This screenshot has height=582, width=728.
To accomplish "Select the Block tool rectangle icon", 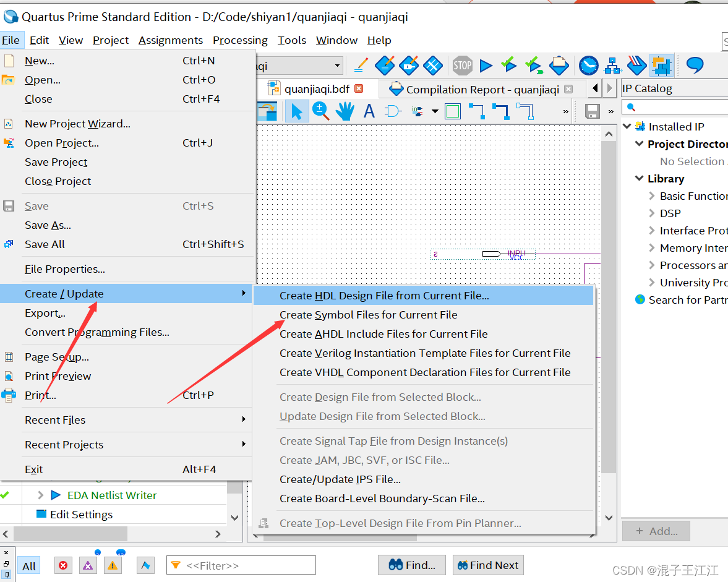I will tap(452, 111).
